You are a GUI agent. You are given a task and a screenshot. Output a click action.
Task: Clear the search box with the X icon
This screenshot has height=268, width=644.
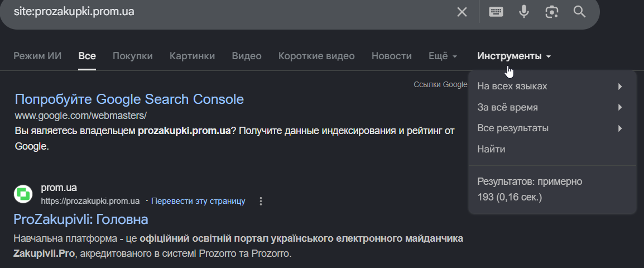[462, 12]
